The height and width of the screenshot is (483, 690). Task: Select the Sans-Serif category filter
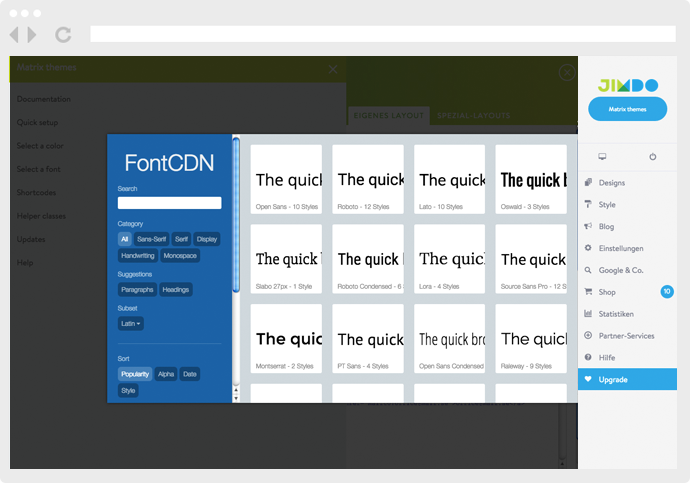pyautogui.click(x=151, y=239)
